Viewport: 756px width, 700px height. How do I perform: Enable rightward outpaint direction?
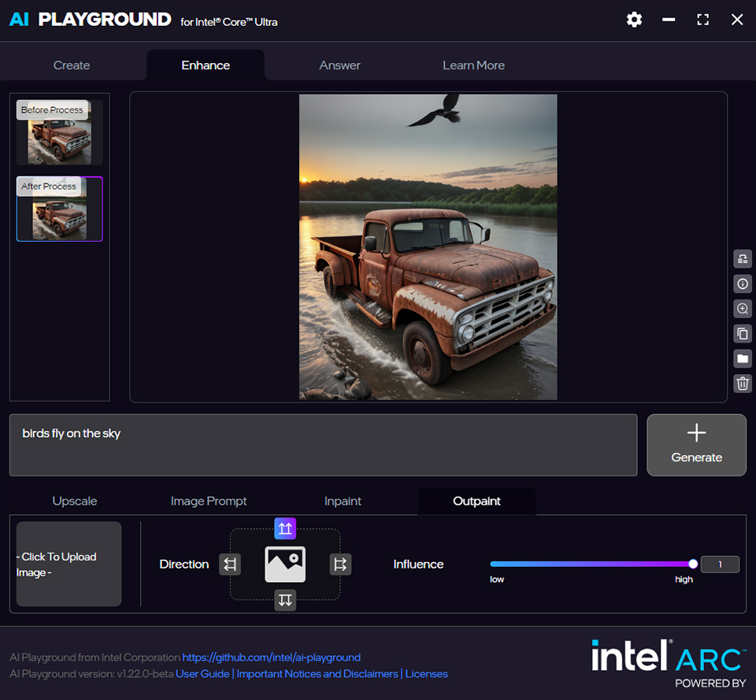pyautogui.click(x=340, y=564)
